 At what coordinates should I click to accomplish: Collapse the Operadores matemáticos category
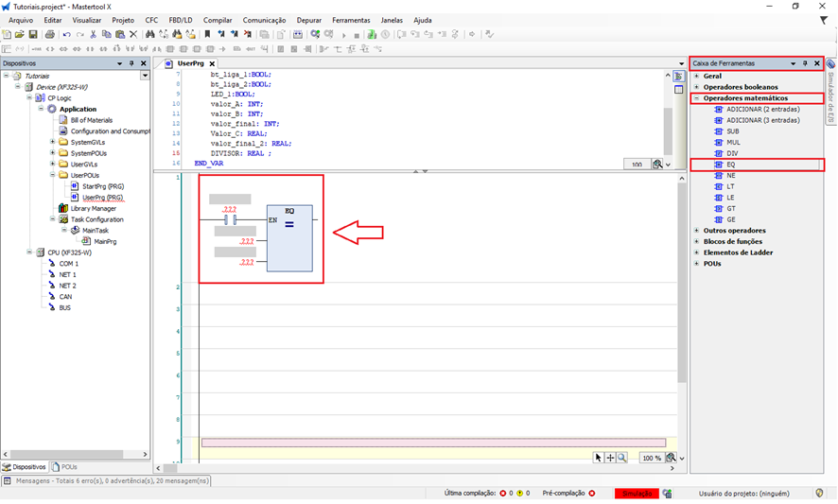coord(697,98)
